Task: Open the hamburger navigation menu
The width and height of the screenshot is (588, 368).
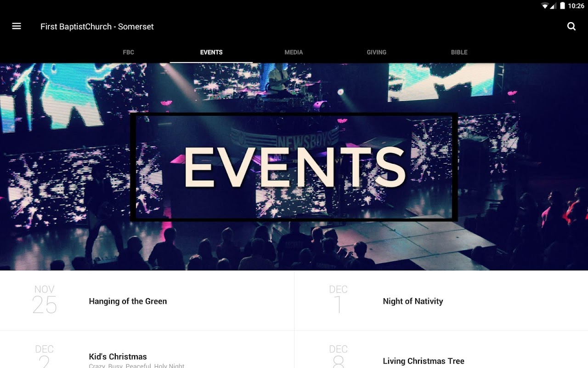Action: click(x=17, y=26)
